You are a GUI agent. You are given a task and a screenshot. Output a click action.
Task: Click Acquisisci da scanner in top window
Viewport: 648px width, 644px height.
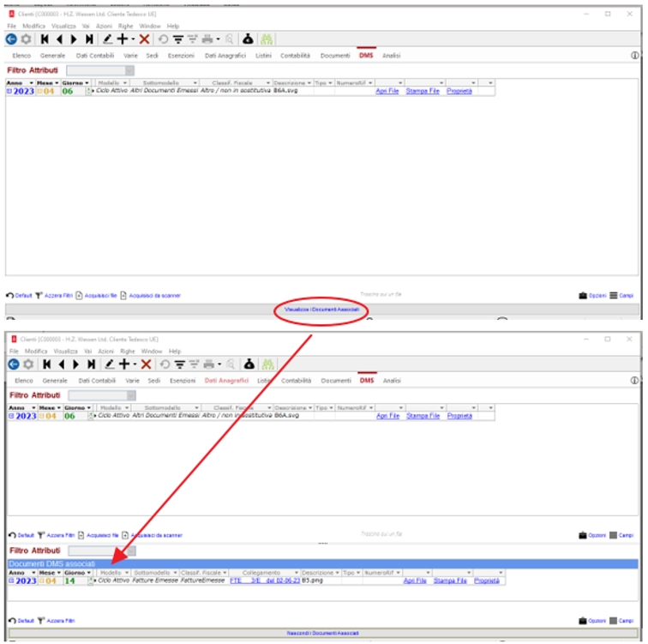(151, 296)
